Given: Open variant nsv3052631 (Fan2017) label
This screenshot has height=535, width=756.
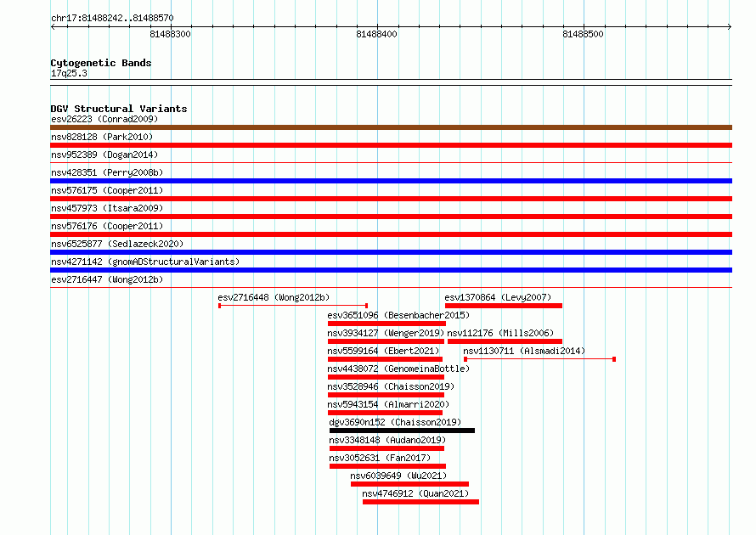Looking at the screenshot, I should tap(380, 458).
